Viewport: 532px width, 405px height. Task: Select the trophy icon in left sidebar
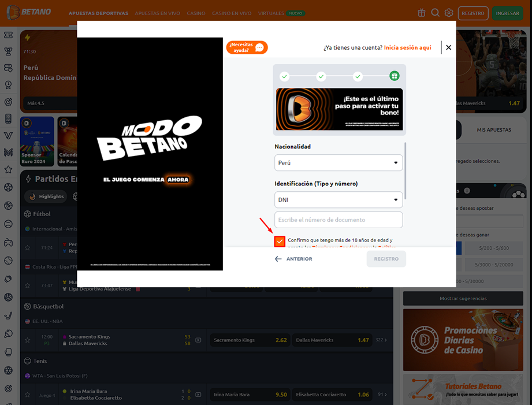(x=8, y=51)
